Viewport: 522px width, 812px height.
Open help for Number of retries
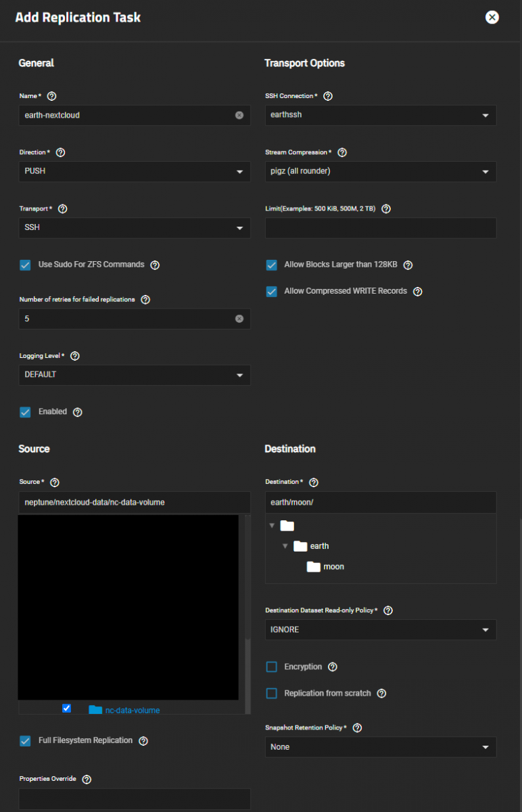point(145,300)
